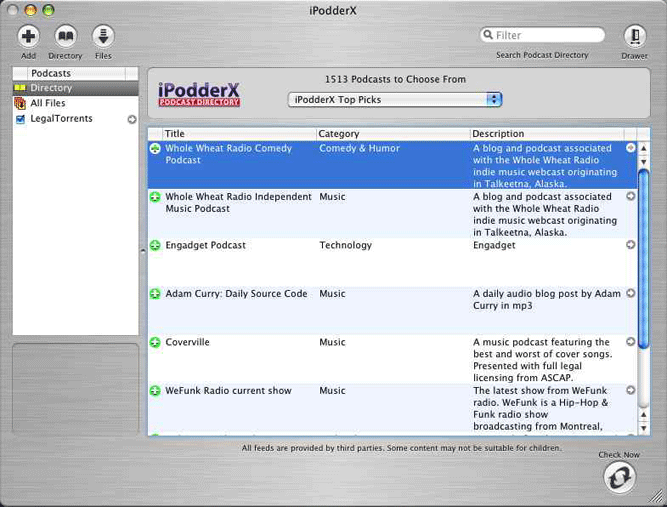This screenshot has height=507, width=667.
Task: Click the All Files icon
Action: point(20,103)
